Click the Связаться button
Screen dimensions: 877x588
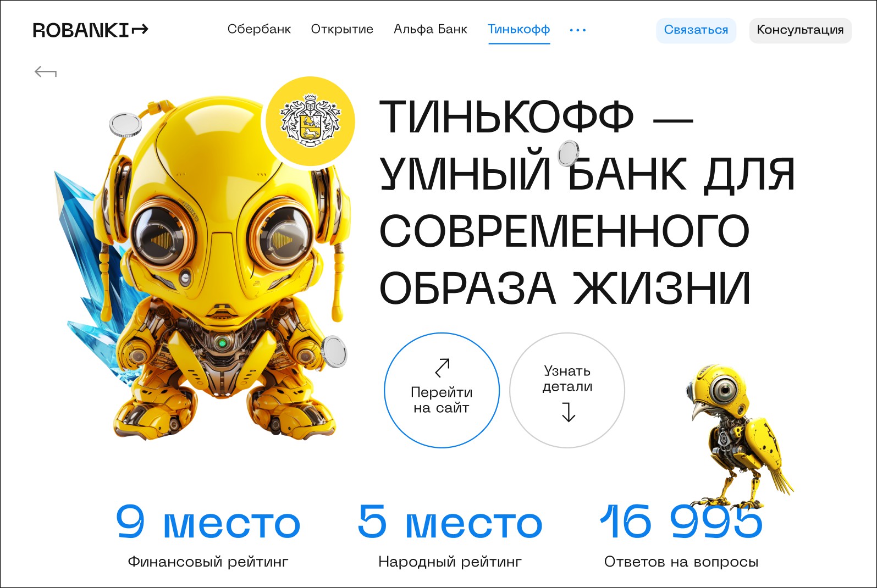[696, 30]
